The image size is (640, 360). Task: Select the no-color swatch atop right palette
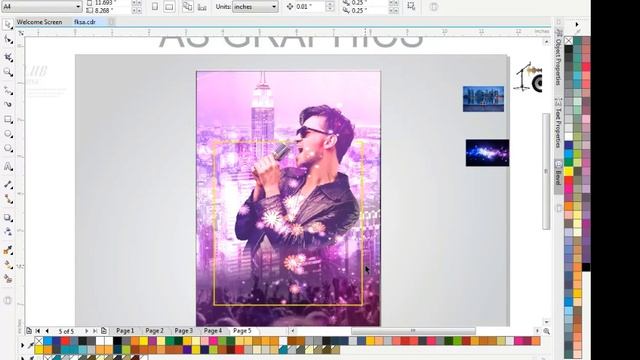click(x=569, y=41)
